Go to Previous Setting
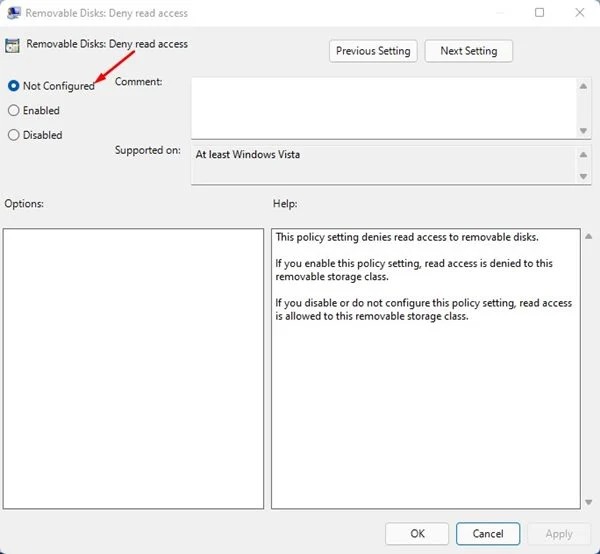 [x=373, y=51]
